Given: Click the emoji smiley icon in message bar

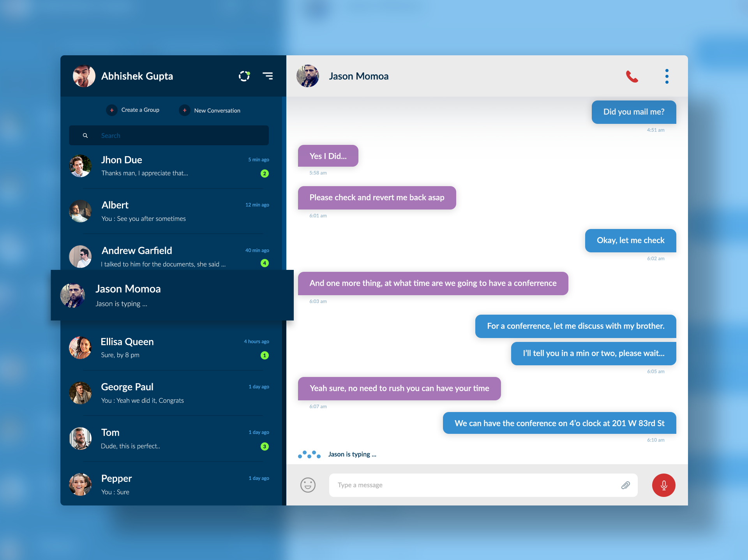Looking at the screenshot, I should click(308, 485).
